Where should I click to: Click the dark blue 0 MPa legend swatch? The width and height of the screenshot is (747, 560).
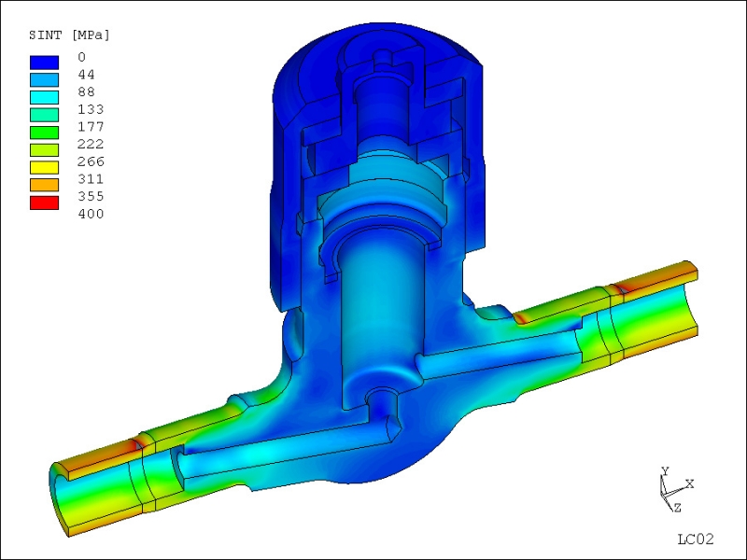tap(44, 63)
